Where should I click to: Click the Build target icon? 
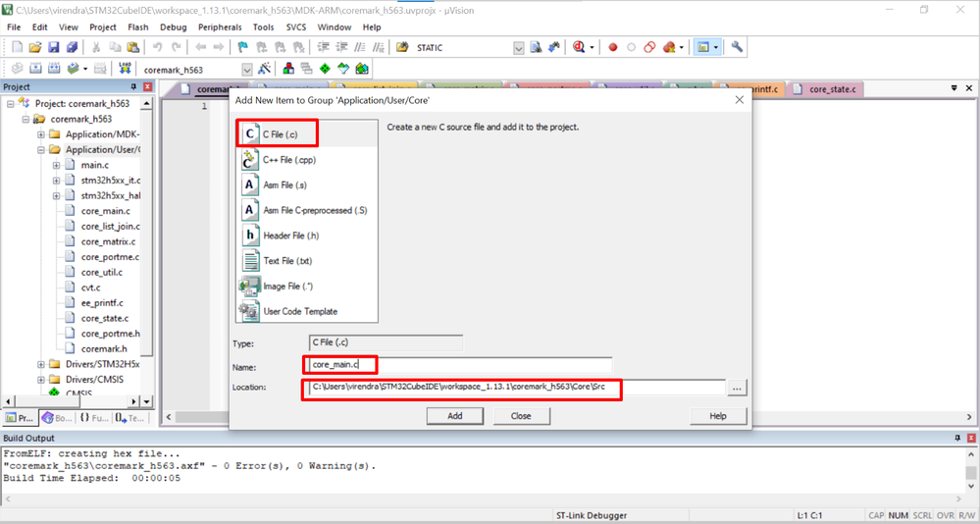click(x=35, y=68)
